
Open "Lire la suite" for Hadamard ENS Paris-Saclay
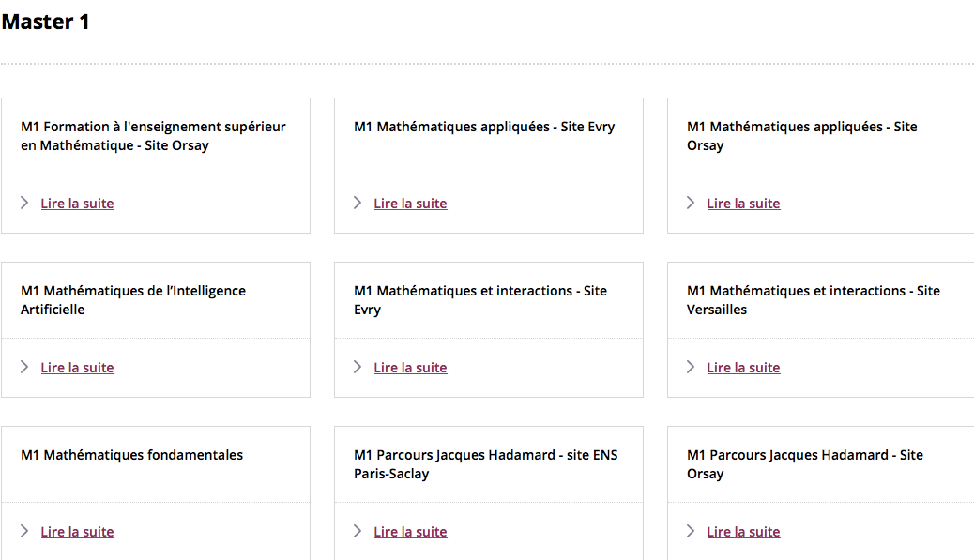(410, 532)
